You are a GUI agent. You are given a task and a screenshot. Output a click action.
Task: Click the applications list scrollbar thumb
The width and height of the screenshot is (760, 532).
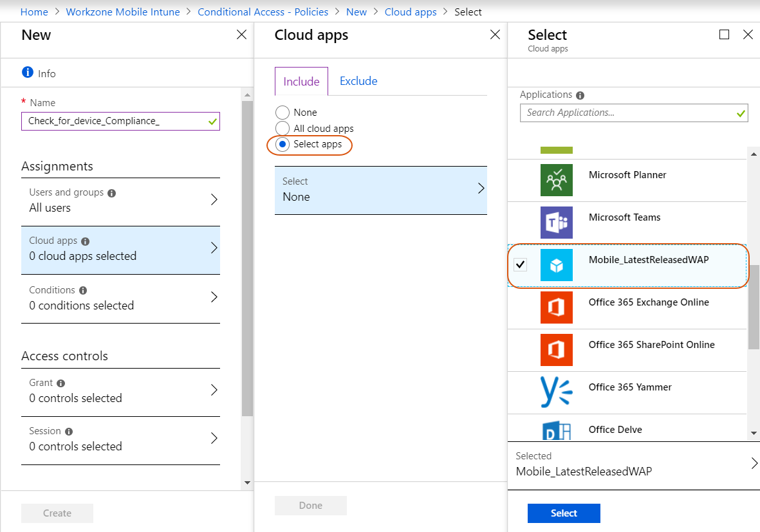[x=754, y=307]
